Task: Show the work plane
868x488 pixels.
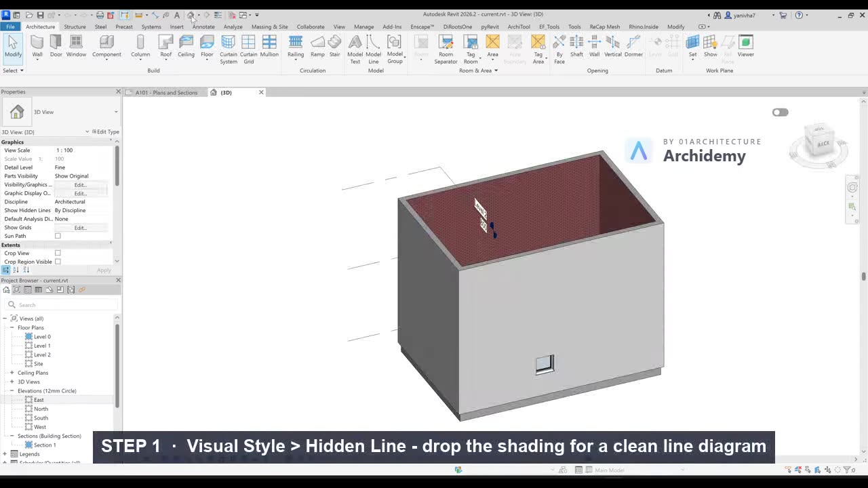Action: pyautogui.click(x=710, y=46)
